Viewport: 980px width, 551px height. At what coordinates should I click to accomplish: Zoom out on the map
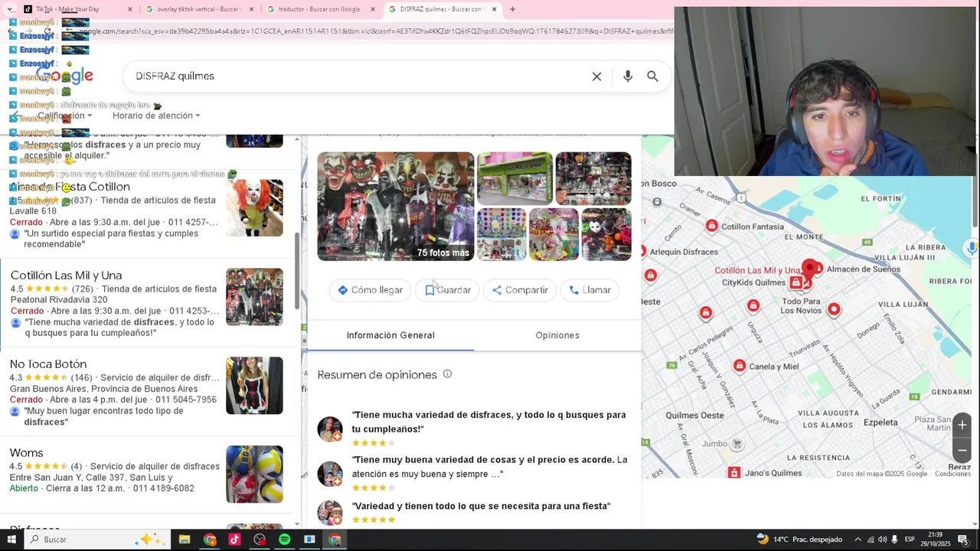962,450
